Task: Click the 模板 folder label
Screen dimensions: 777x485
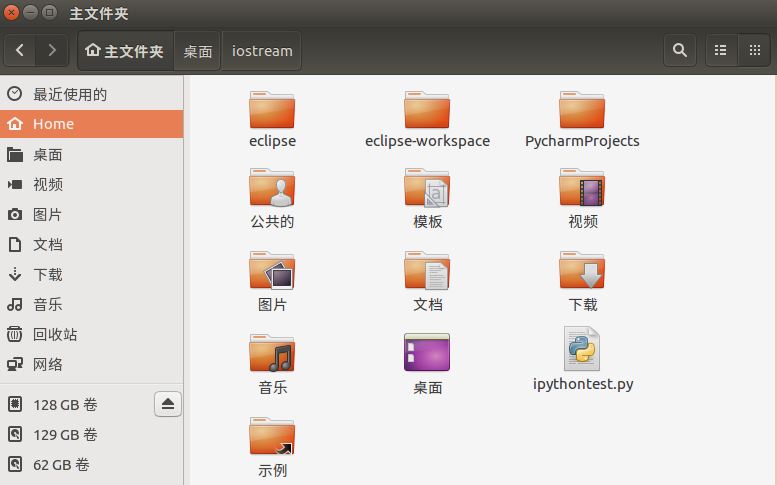Action: click(x=428, y=221)
